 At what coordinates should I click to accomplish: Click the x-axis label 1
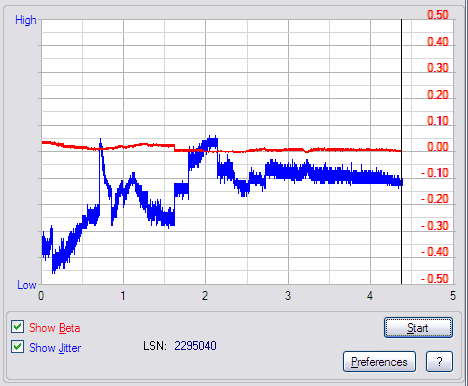[123, 296]
